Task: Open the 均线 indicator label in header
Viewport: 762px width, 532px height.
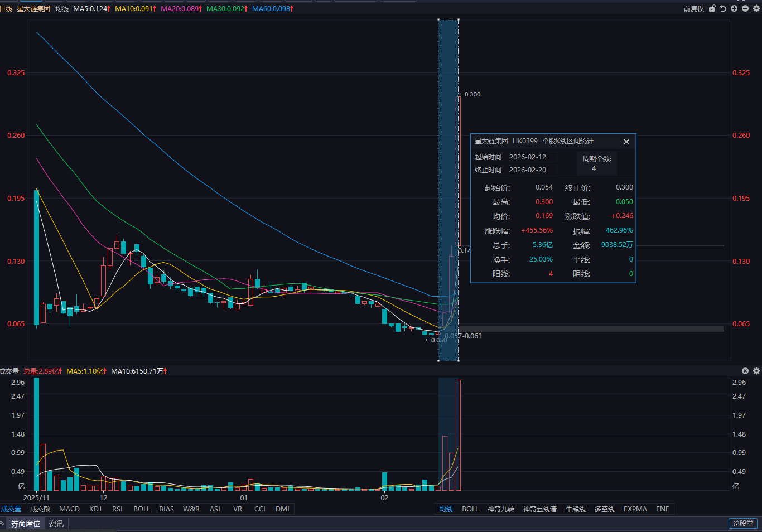Action: [x=62, y=9]
